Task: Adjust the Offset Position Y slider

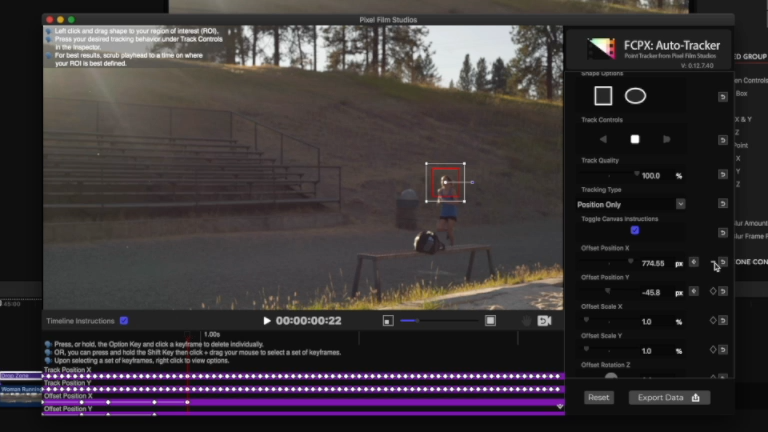Action: (x=609, y=292)
